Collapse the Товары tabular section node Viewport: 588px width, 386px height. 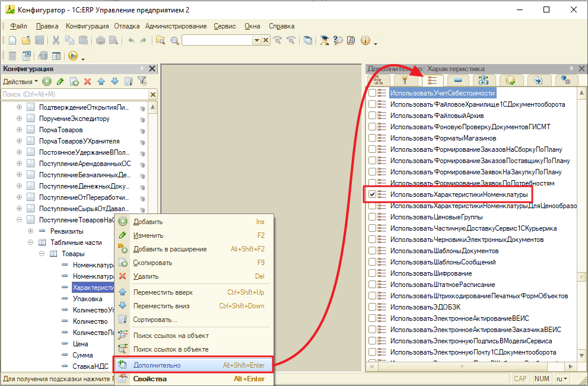(42, 253)
